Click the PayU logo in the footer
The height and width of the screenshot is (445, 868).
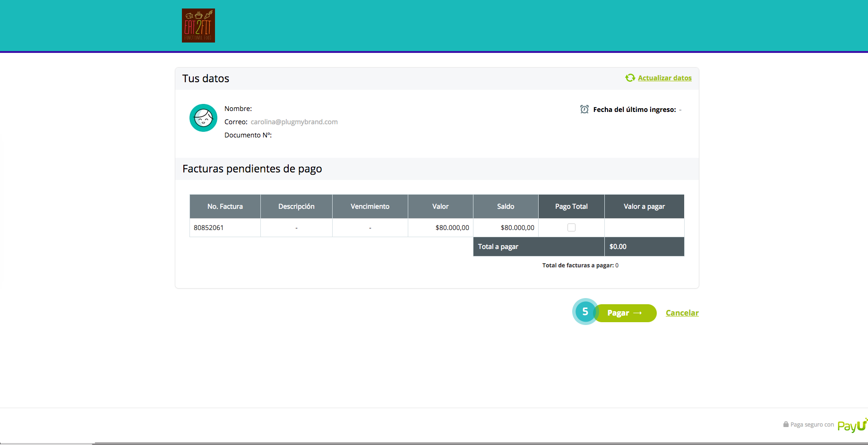pos(852,425)
